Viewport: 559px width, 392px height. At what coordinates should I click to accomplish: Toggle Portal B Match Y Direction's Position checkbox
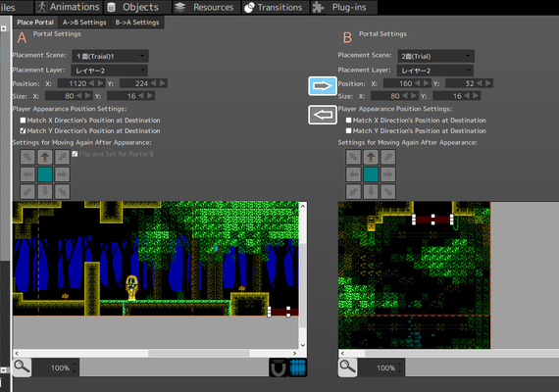349,130
